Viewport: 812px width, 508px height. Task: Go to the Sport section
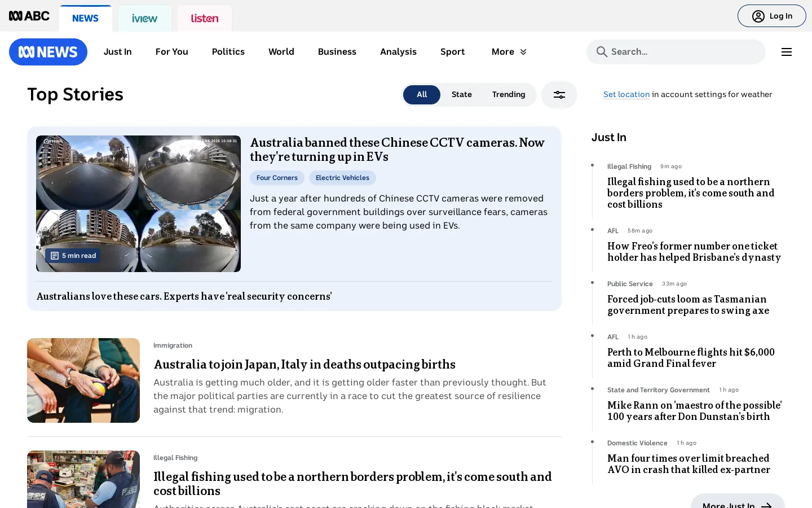coord(453,52)
